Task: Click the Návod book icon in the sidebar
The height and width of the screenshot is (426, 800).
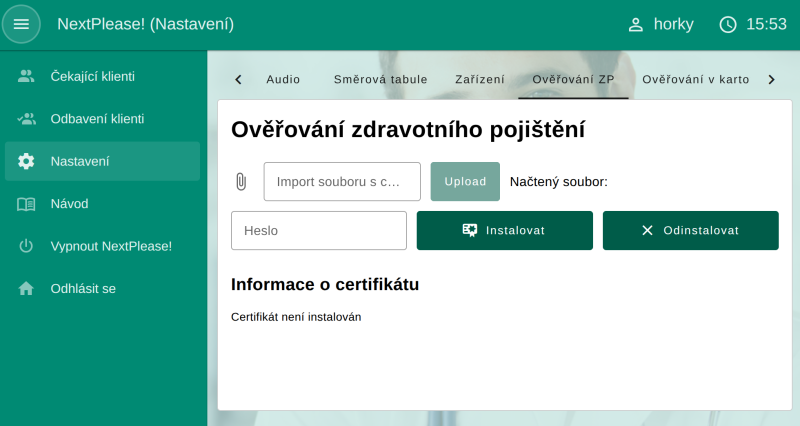Action: tap(26, 204)
